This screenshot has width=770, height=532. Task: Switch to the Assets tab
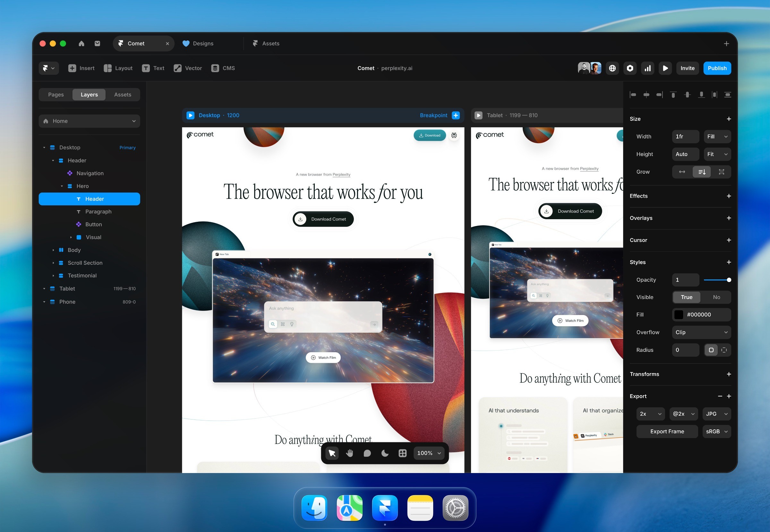tap(123, 94)
